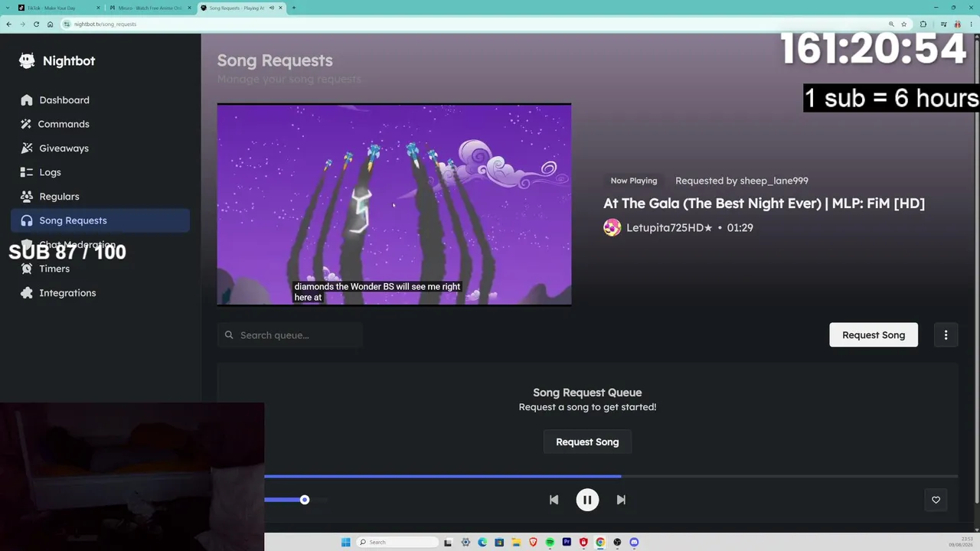Viewport: 980px width, 551px height.
Task: Click the Logs list icon
Action: [27, 172]
